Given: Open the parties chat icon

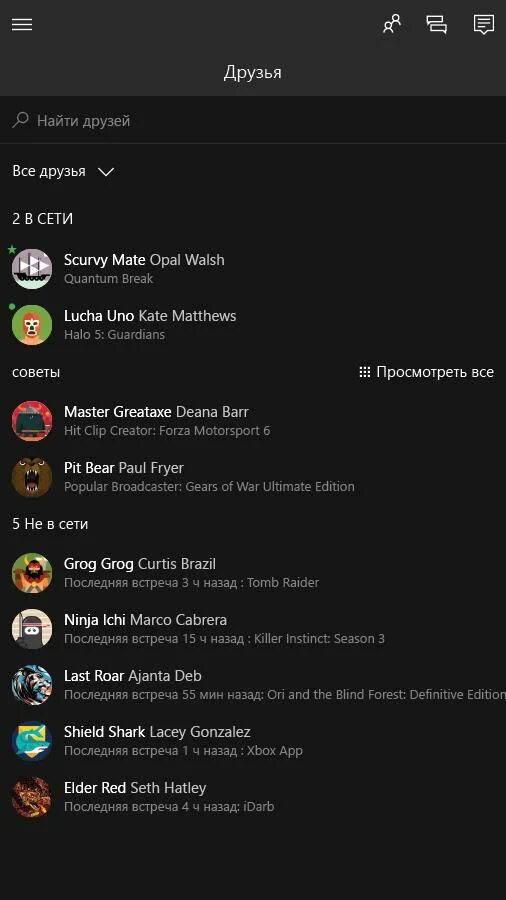Looking at the screenshot, I should click(437, 24).
